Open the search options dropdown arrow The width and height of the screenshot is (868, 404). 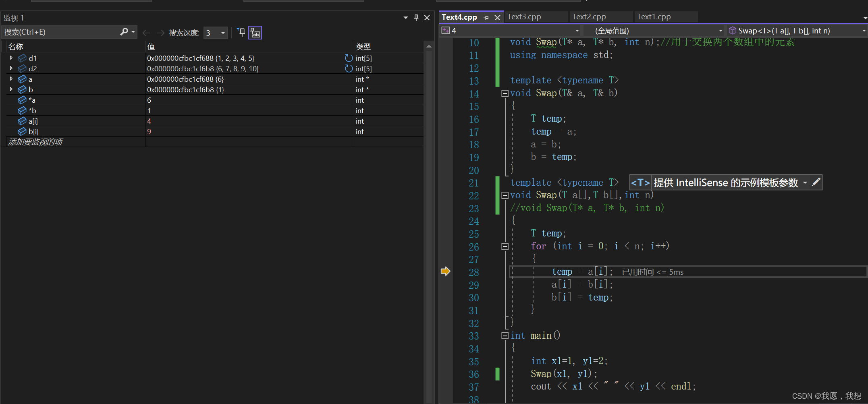tap(133, 32)
